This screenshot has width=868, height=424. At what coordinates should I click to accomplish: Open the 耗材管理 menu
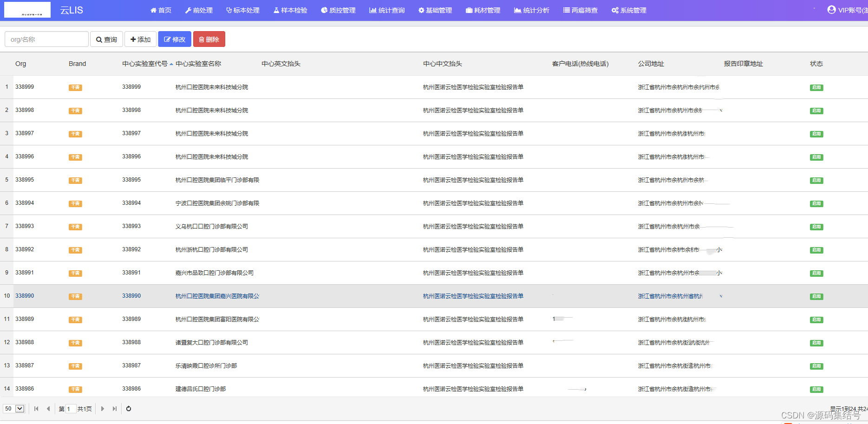483,10
